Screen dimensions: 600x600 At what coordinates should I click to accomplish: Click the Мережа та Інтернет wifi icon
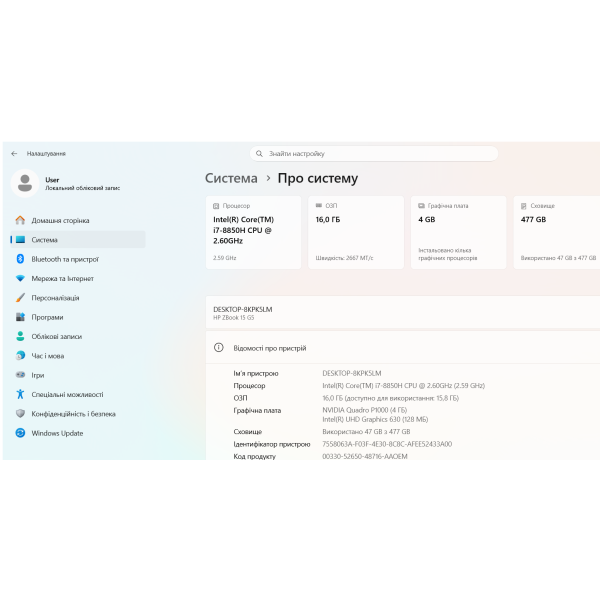tap(20, 278)
